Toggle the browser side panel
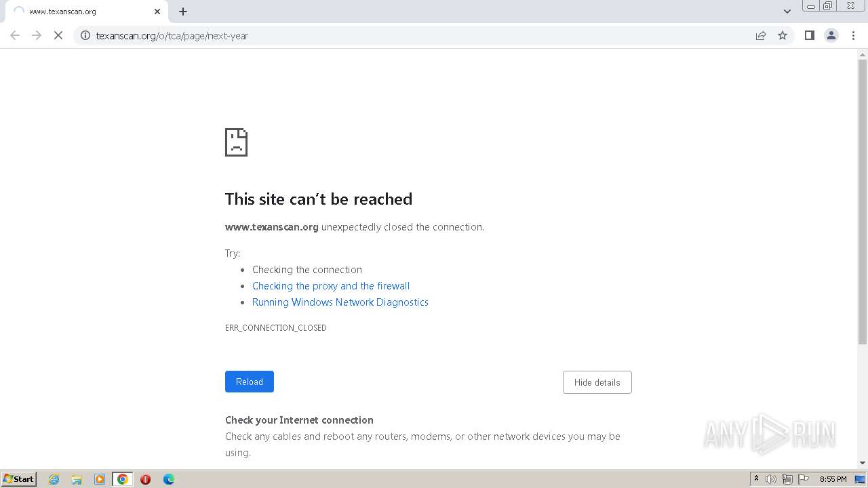The width and height of the screenshot is (868, 488). (809, 36)
